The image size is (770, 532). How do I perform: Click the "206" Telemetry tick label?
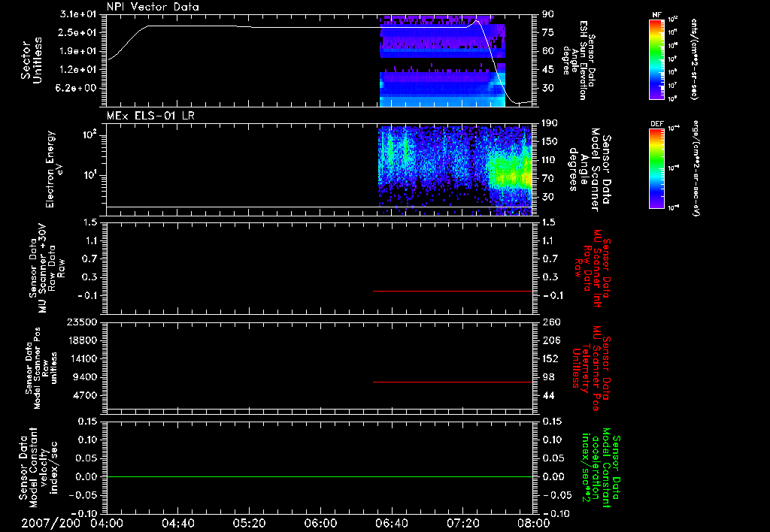pyautogui.click(x=550, y=340)
